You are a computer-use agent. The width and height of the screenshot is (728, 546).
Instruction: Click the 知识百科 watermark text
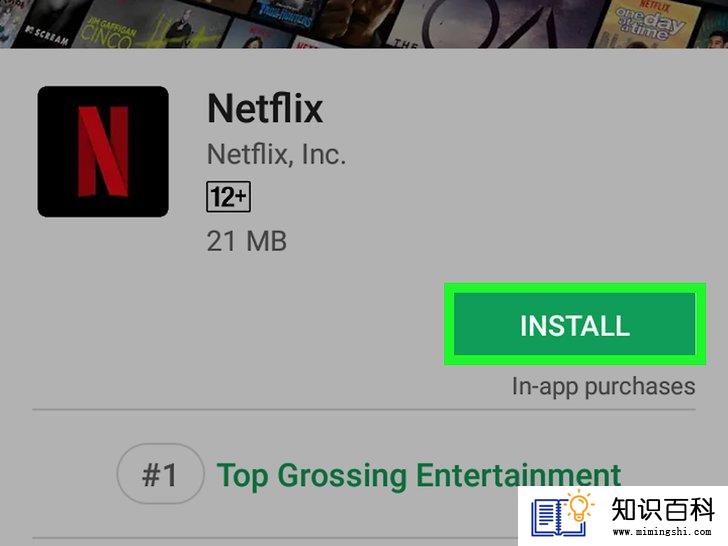coord(662,509)
